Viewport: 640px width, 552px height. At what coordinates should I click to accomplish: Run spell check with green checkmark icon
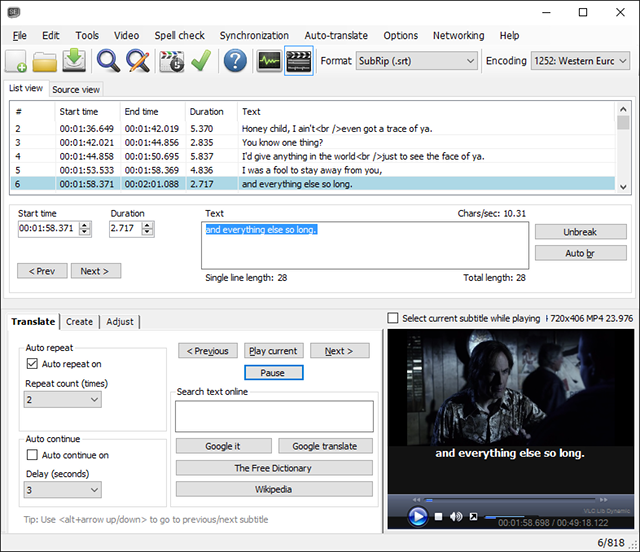[201, 61]
